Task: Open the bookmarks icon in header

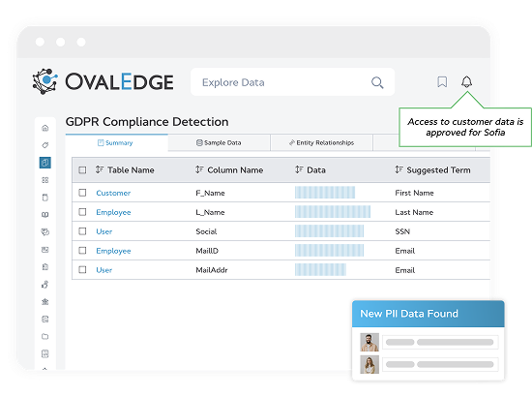Action: pos(442,82)
